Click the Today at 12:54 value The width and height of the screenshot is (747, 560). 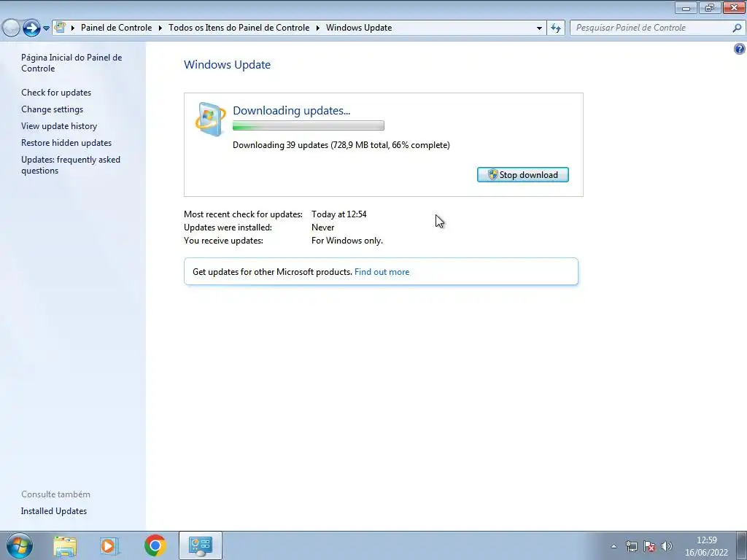click(x=338, y=214)
